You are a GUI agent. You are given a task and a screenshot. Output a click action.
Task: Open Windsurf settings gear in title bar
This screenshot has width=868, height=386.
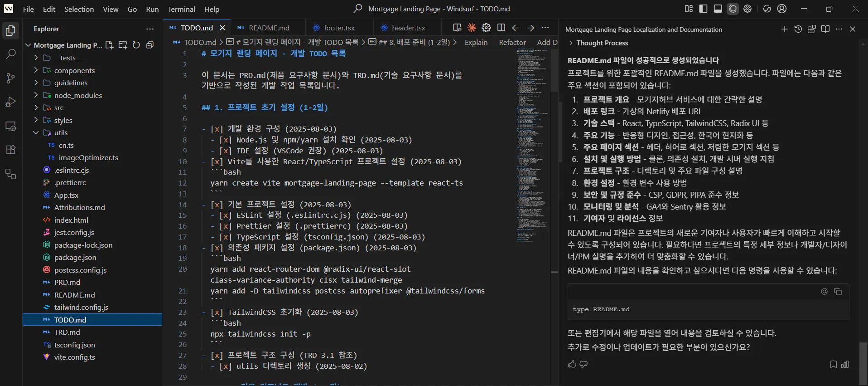tap(747, 9)
